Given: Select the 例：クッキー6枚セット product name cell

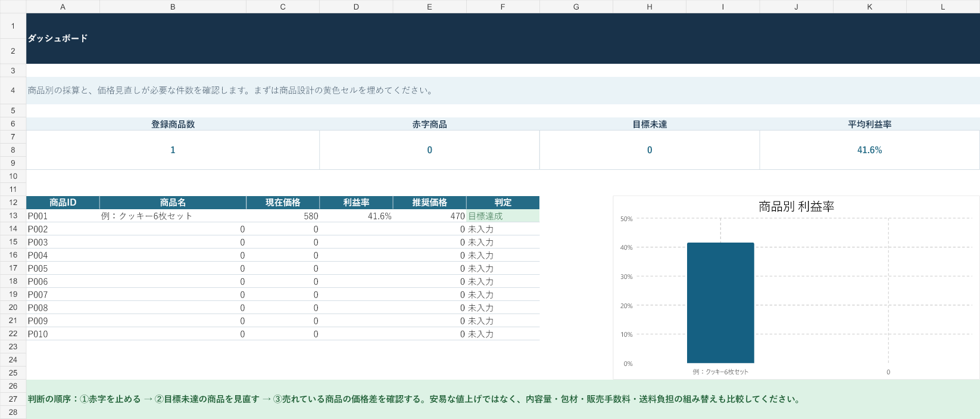Looking at the screenshot, I should coord(173,216).
